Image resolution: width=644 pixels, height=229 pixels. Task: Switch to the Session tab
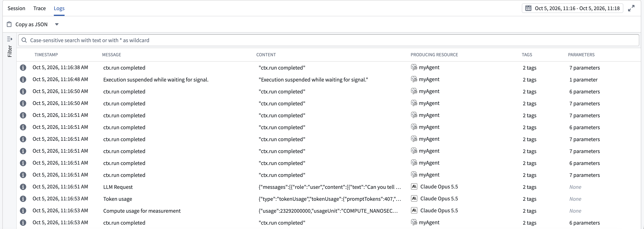(16, 8)
